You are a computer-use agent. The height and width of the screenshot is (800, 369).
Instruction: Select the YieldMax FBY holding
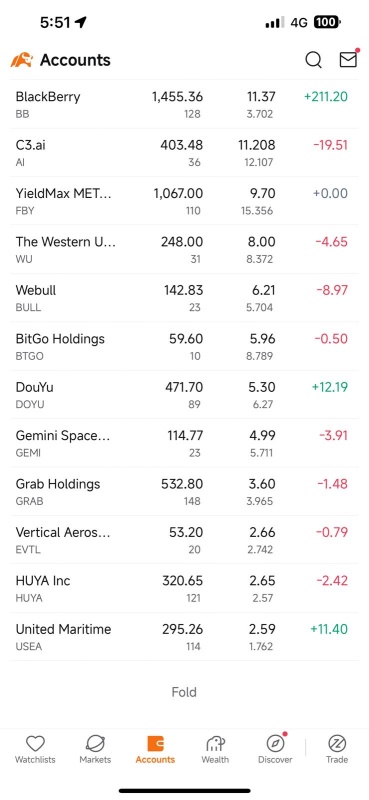[x=184, y=201]
